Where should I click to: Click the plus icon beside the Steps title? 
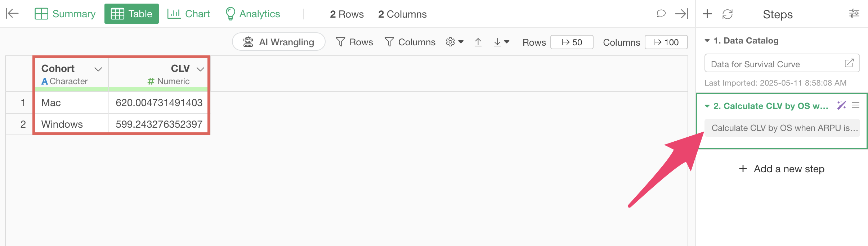[x=707, y=14]
